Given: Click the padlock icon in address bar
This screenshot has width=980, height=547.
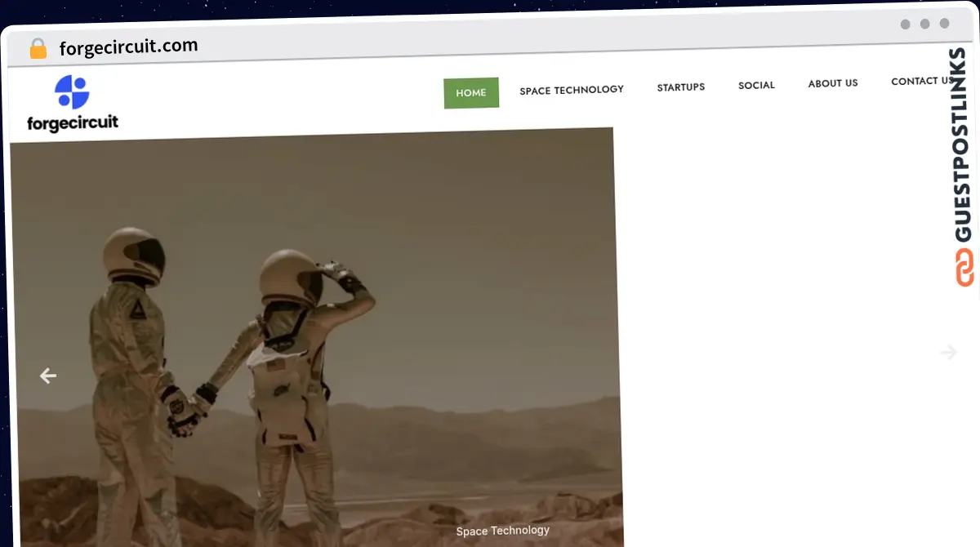Looking at the screenshot, I should [x=38, y=49].
